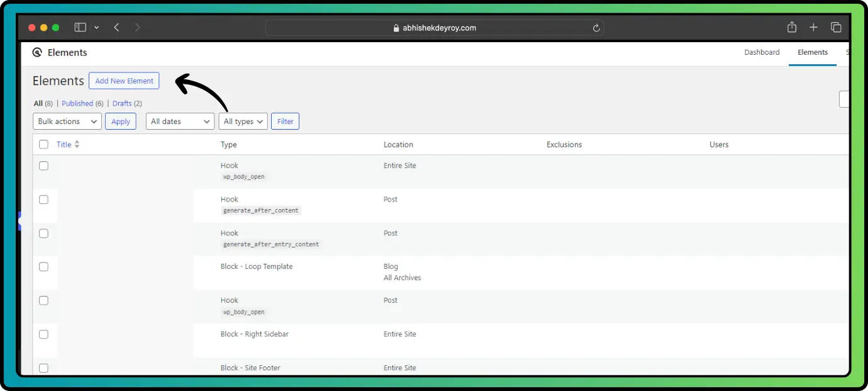Filter by Published (6) elements
The height and width of the screenshot is (391, 868).
point(82,103)
